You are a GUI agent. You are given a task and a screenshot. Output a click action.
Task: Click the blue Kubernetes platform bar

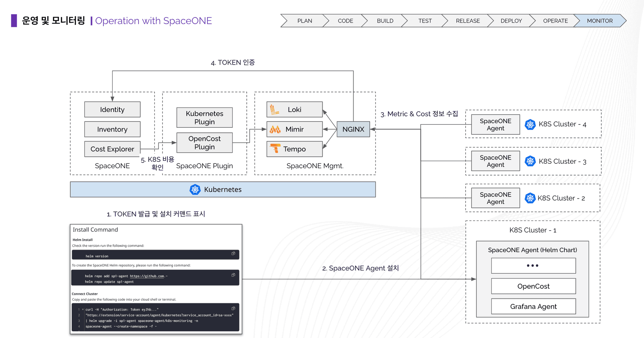223,189
